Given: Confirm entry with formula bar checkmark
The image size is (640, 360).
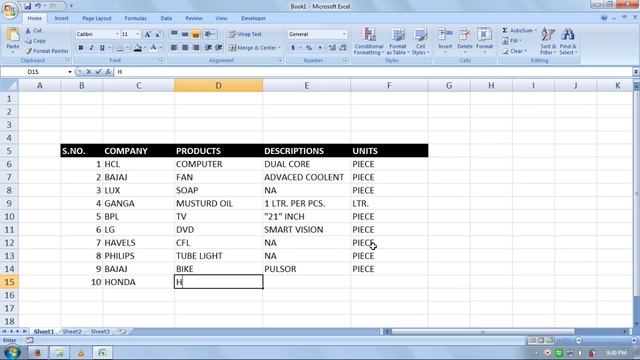Looking at the screenshot, I should tap(98, 72).
